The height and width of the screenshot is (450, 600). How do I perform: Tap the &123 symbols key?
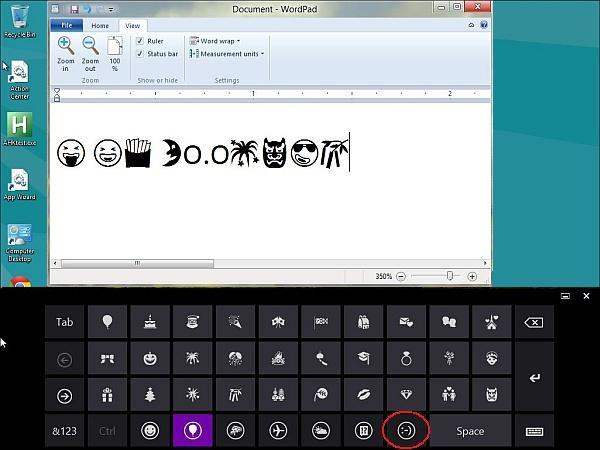click(64, 431)
